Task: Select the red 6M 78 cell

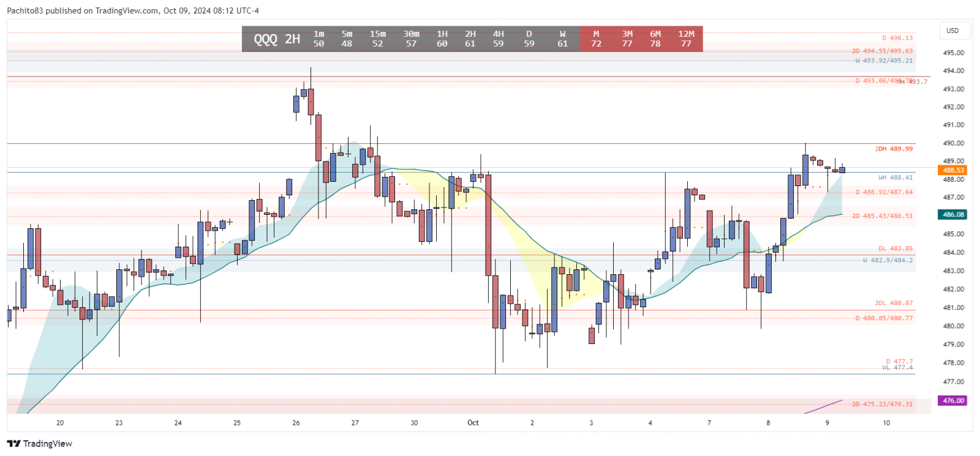Action: pos(655,39)
